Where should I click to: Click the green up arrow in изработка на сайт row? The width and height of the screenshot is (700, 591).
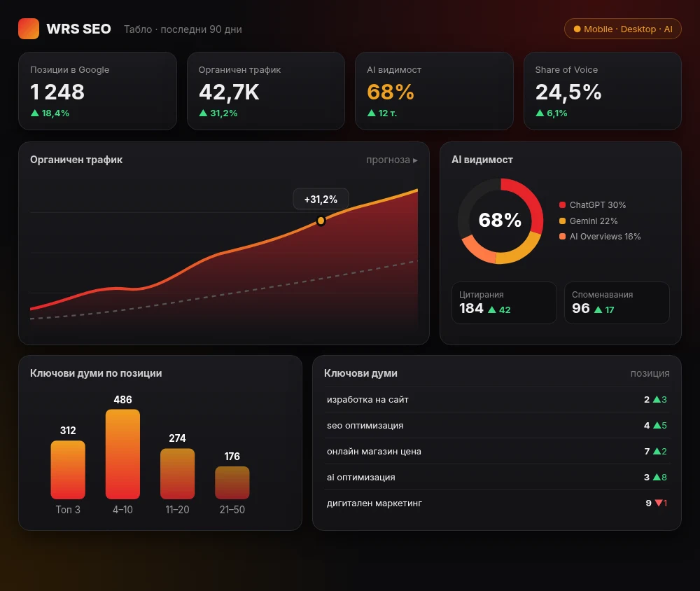point(657,399)
